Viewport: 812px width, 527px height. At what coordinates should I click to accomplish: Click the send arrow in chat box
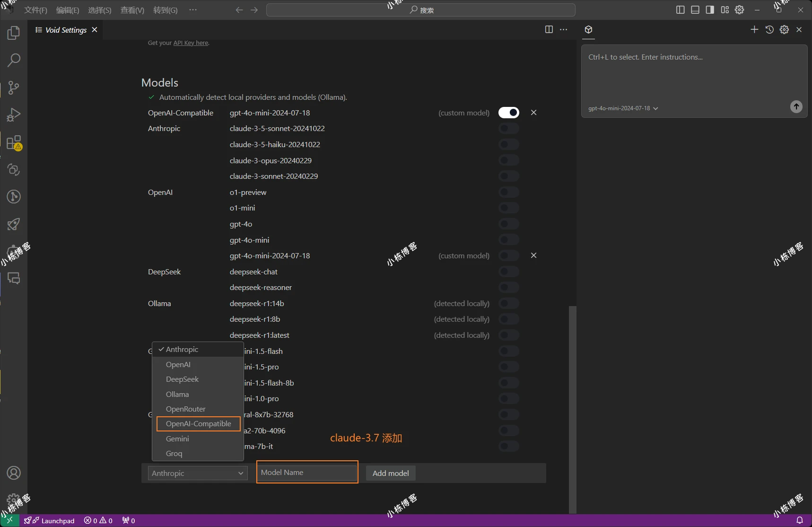(x=796, y=106)
